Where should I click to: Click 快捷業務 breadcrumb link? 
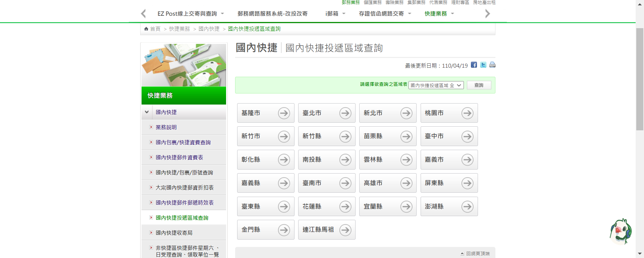179,29
